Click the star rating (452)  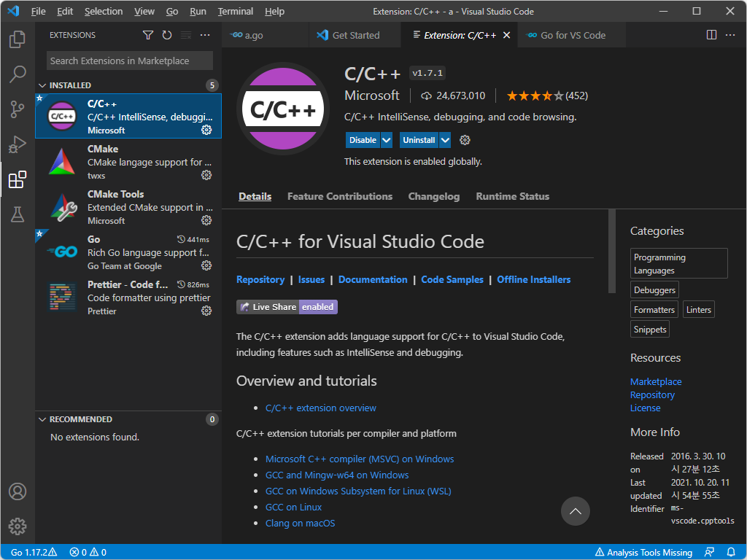(x=547, y=96)
